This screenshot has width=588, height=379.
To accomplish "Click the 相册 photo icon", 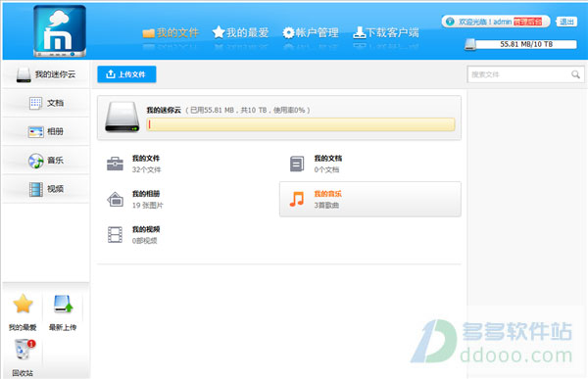I will click(35, 131).
